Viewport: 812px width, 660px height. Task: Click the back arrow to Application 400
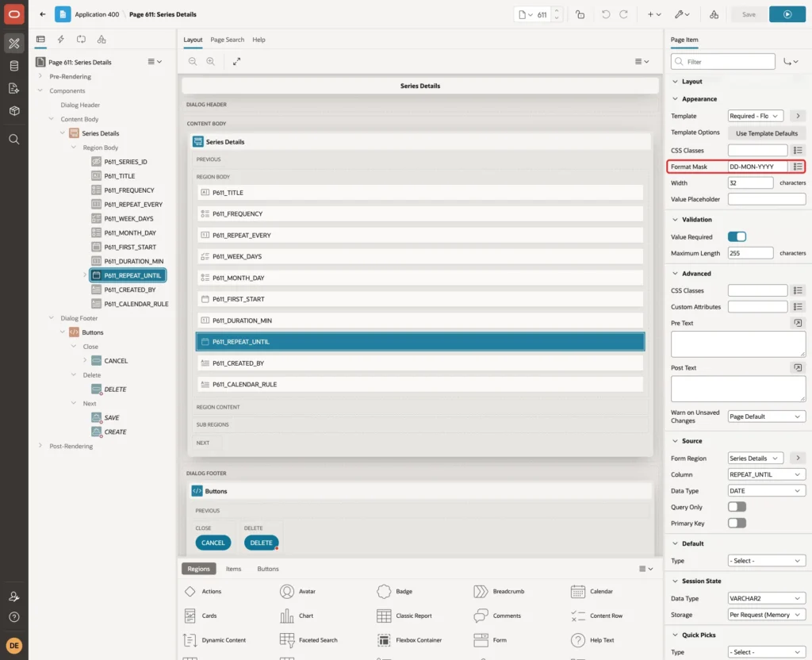click(43, 14)
